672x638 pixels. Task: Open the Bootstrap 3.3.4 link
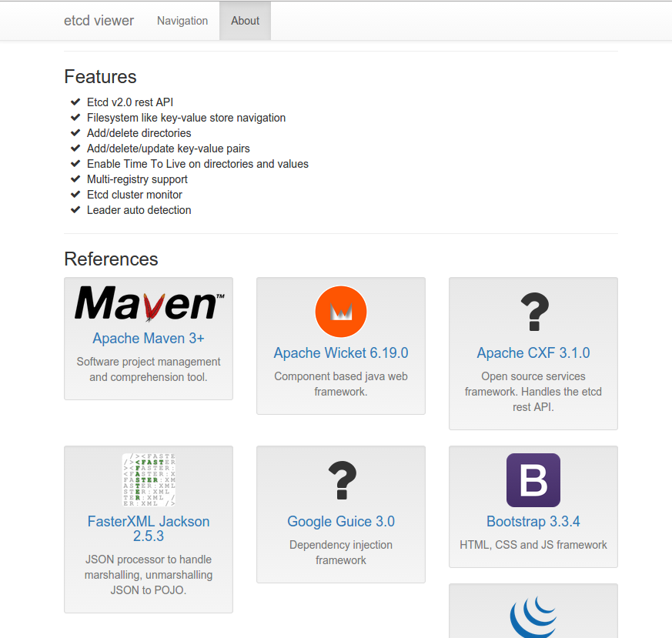(533, 521)
